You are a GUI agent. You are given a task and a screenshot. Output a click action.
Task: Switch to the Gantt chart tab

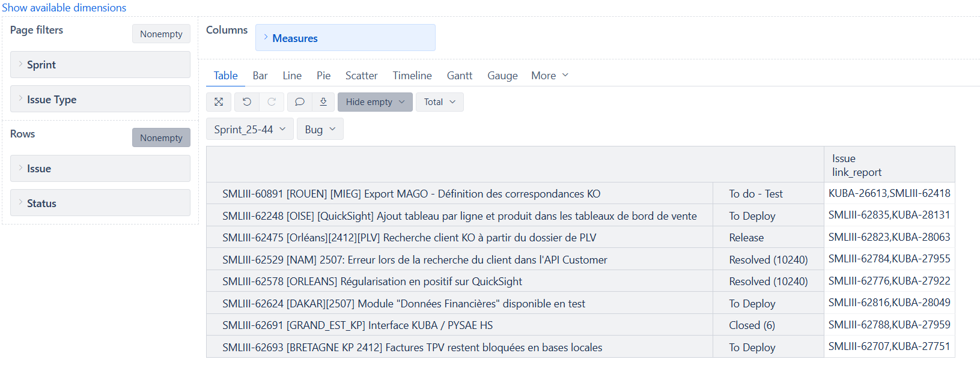pyautogui.click(x=459, y=76)
